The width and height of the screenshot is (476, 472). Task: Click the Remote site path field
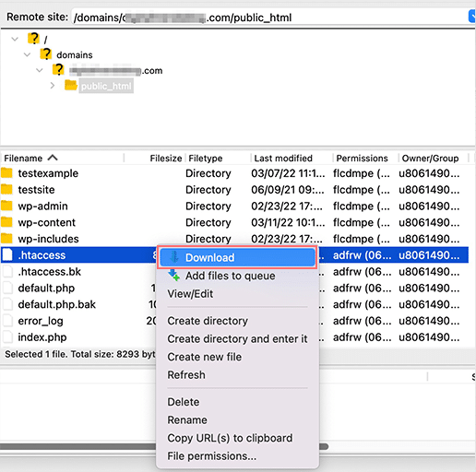point(269,17)
